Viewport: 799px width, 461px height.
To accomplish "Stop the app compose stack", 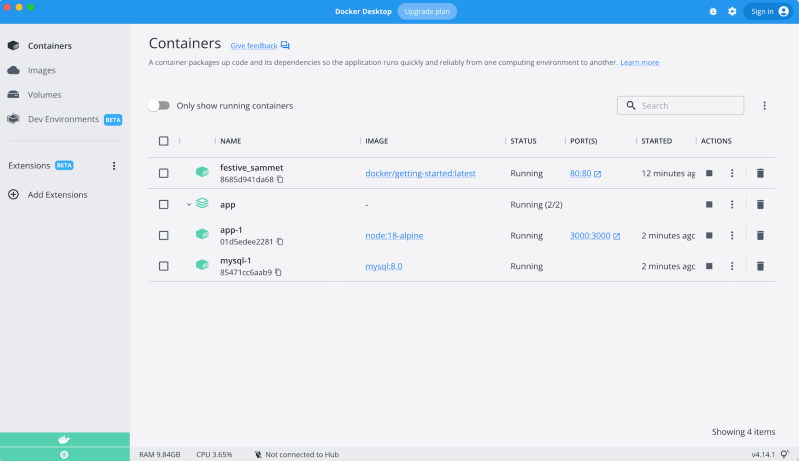I will click(x=709, y=204).
